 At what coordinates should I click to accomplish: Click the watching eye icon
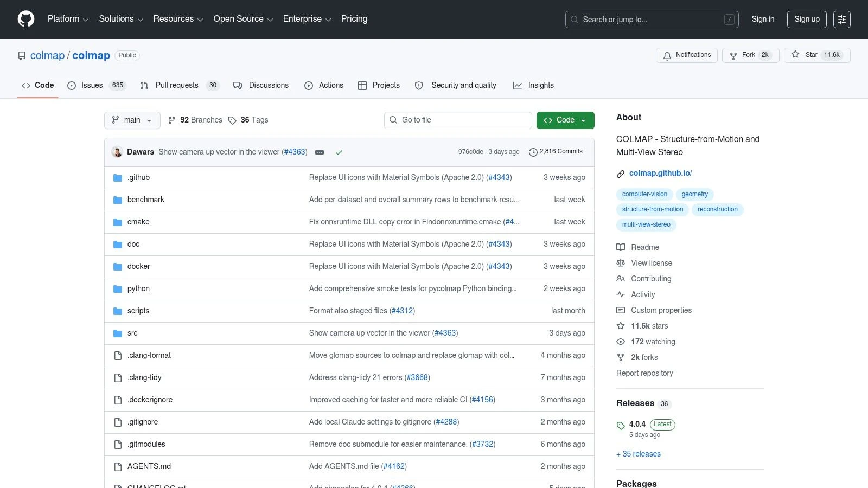[x=621, y=342]
